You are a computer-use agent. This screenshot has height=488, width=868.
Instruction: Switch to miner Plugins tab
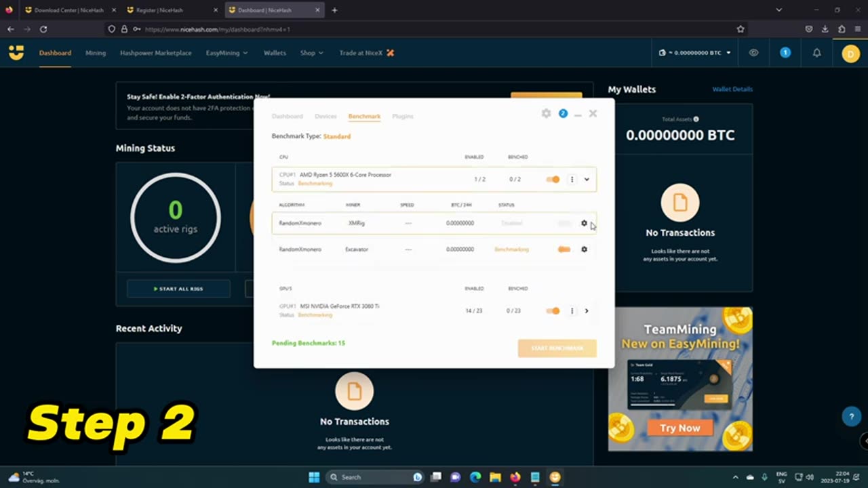402,117
